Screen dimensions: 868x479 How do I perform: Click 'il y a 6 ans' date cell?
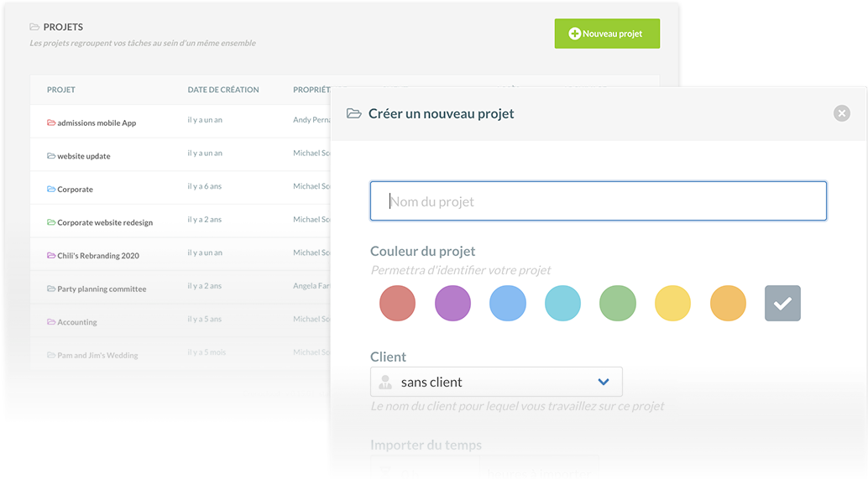204,186
